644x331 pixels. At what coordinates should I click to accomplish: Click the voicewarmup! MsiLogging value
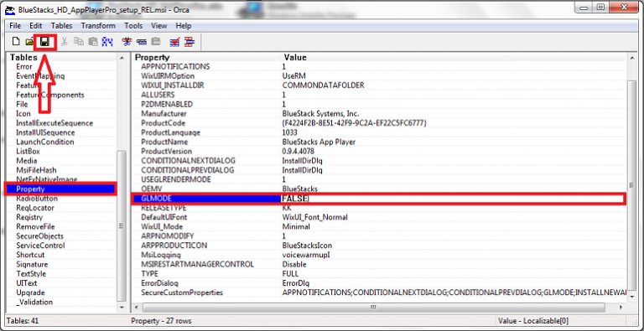(x=306, y=255)
